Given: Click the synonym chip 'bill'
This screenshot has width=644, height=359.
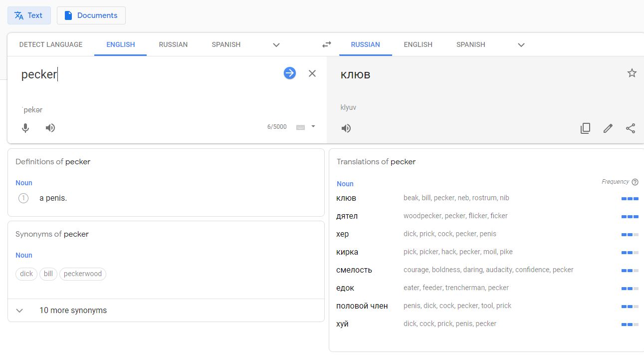Looking at the screenshot, I should pos(48,274).
